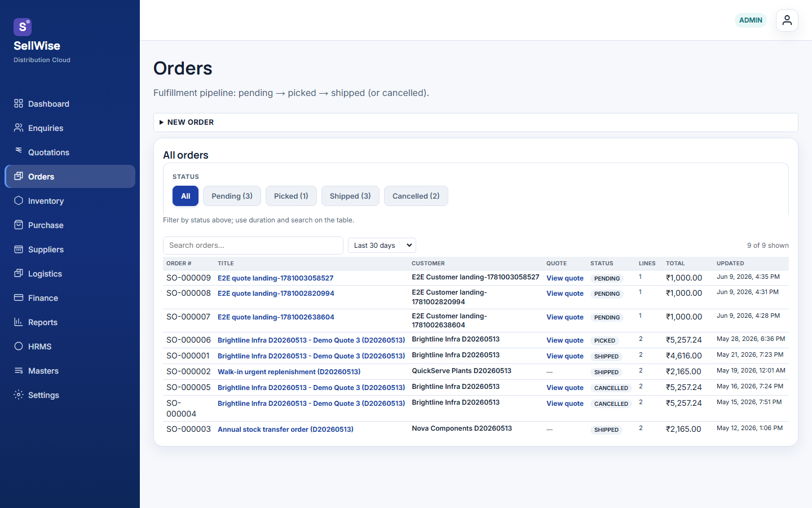
Task: Expand the NEW ORDER section
Action: click(x=475, y=122)
